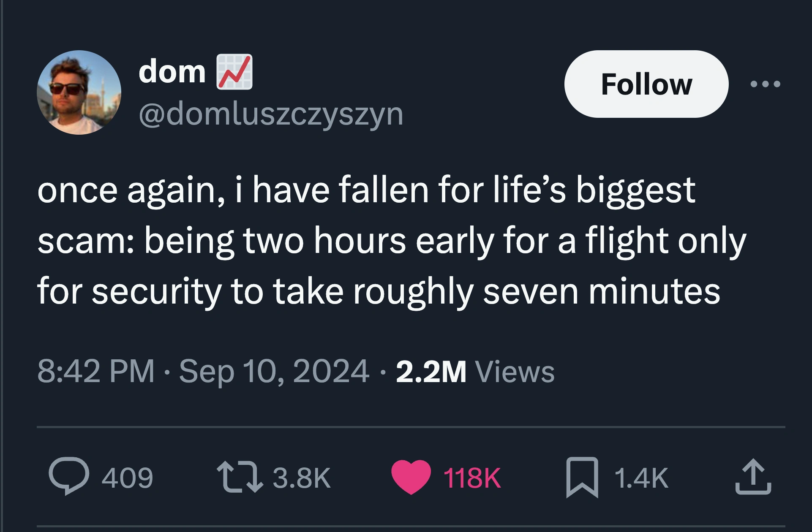Open the more options ellipsis menu

[x=766, y=84]
